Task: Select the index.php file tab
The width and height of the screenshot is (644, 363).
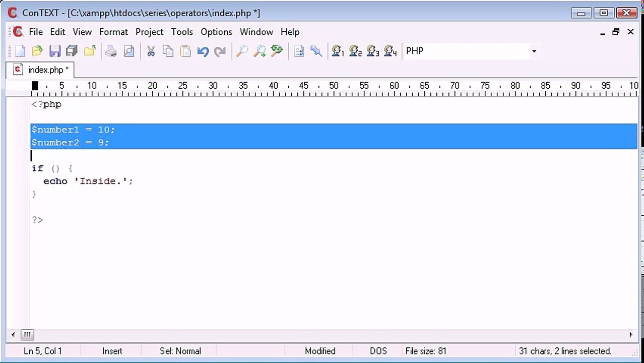Action: (41, 70)
